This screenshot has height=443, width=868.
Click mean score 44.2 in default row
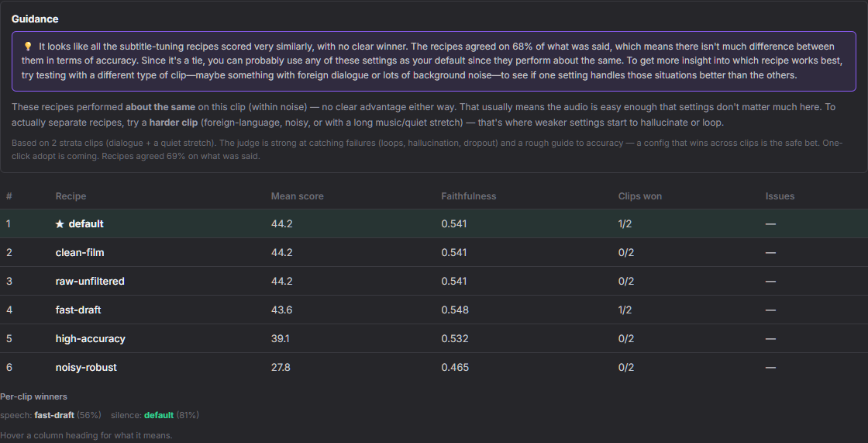tap(282, 224)
